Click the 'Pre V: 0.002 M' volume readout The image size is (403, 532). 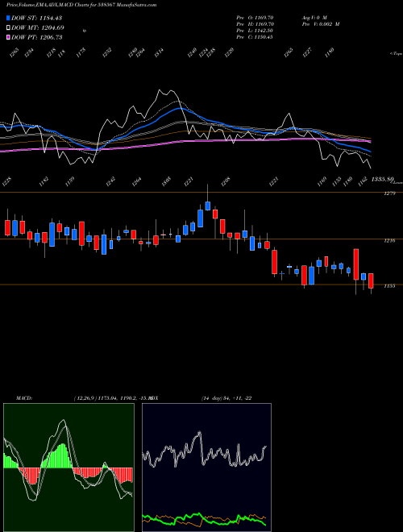pos(322,24)
